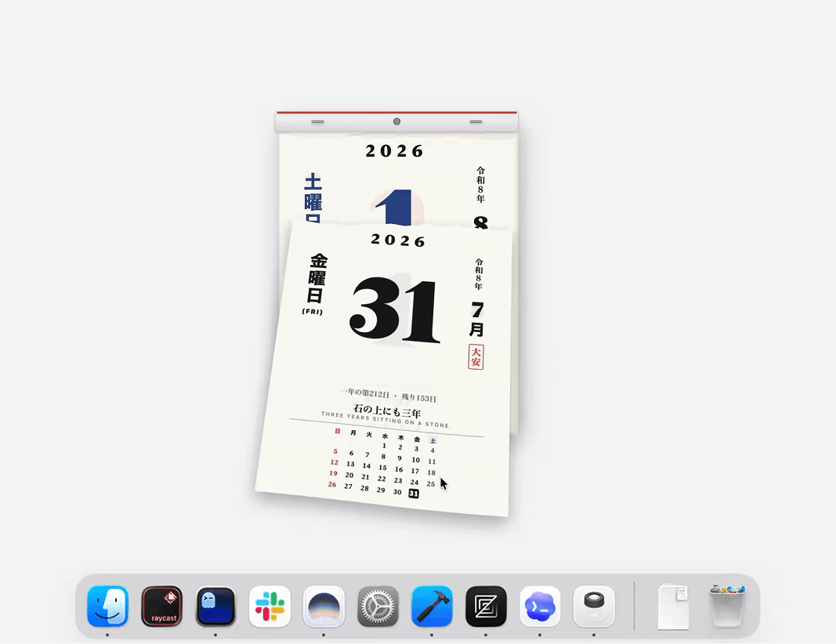Click the 土 header in mini calendar
Image resolution: width=836 pixels, height=644 pixels.
click(x=433, y=441)
